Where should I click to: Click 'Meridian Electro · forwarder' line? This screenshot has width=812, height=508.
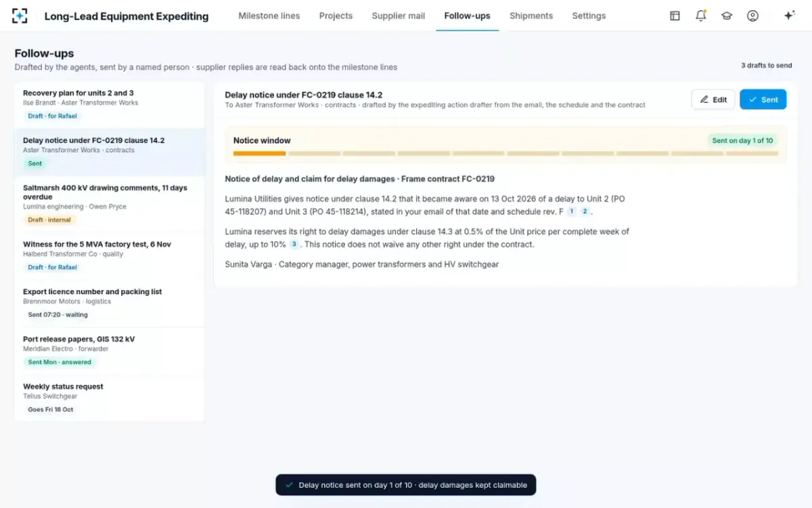(x=66, y=349)
